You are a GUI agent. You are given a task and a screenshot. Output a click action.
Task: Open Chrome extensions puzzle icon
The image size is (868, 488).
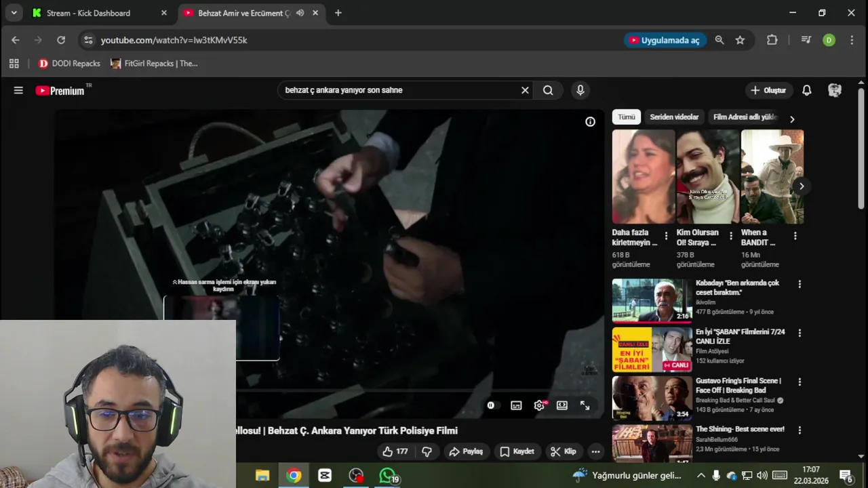[x=772, y=40]
